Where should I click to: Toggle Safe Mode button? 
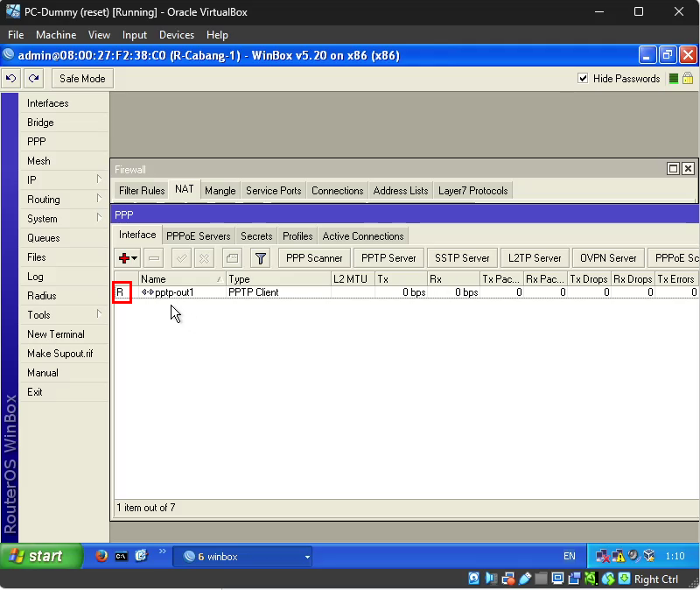[x=82, y=79]
